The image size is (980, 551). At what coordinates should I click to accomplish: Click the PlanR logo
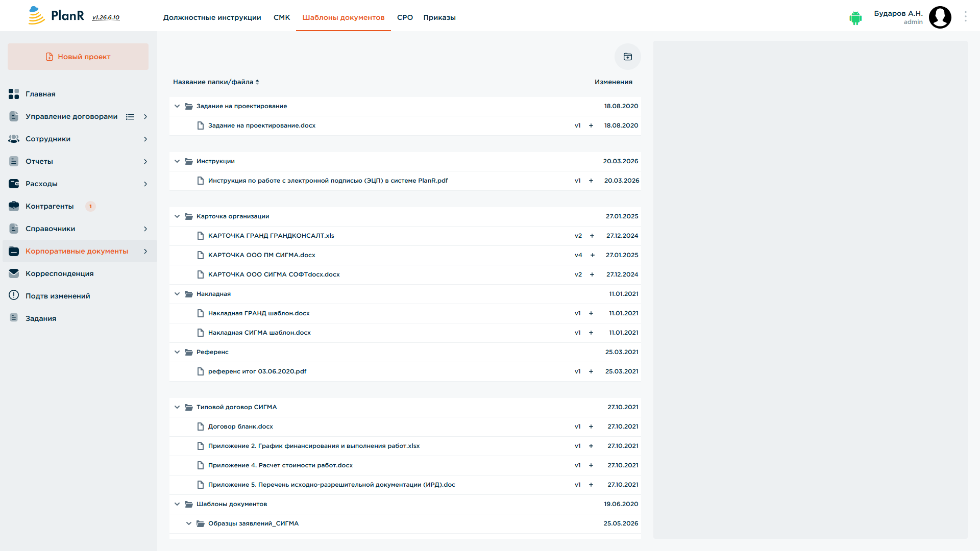[56, 16]
